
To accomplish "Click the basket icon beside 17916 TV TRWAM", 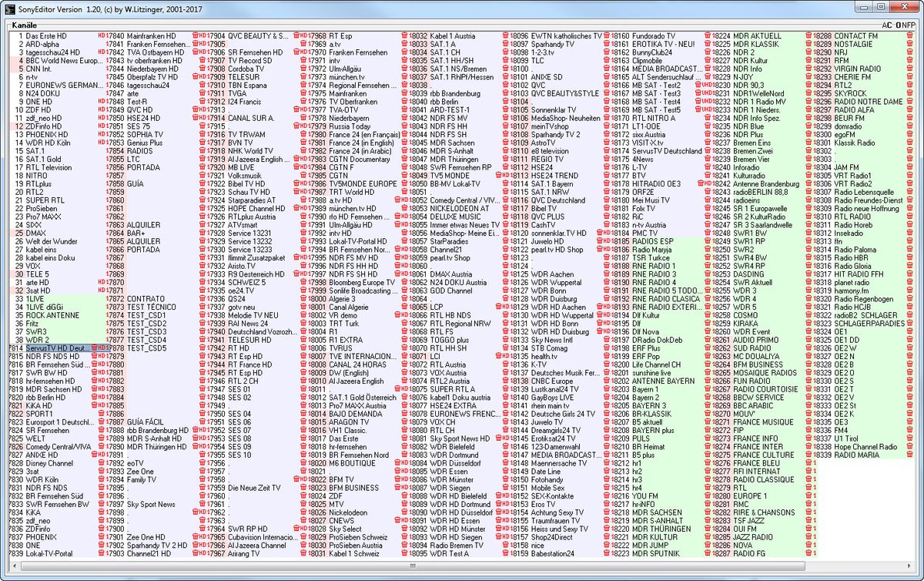I will click(x=203, y=133).
